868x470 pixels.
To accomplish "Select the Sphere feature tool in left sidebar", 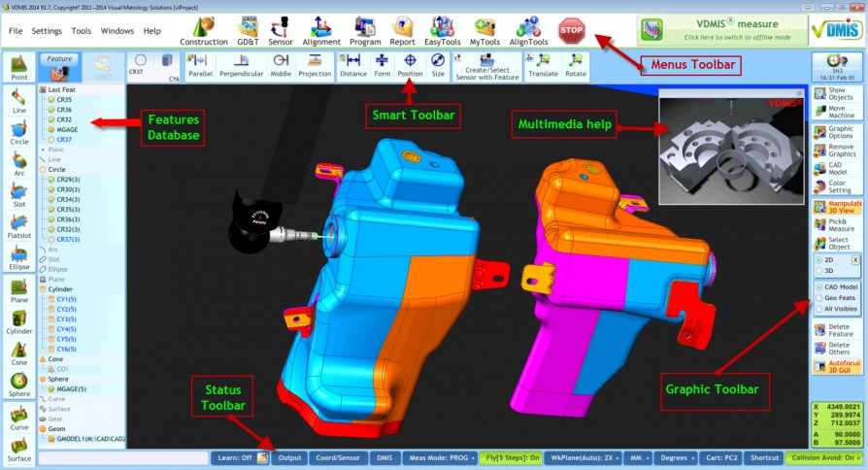I will (18, 385).
